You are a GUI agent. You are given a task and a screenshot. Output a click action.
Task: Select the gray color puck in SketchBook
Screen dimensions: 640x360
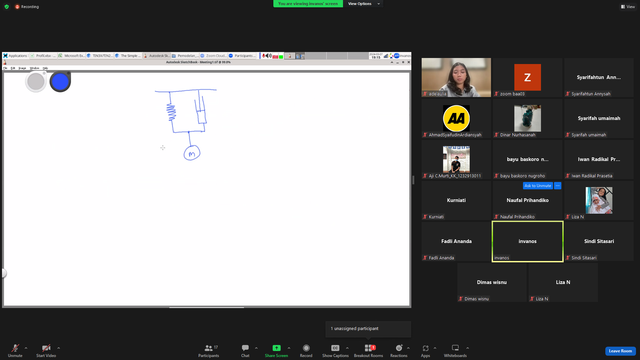[x=36, y=82]
